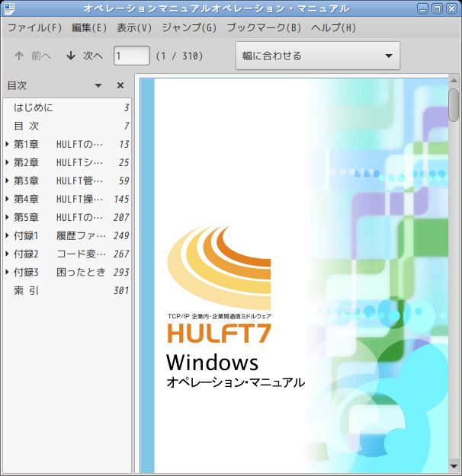Viewport: 462px width, 476px height.
Task: Go to the previous page with 前へ
Action: (33, 56)
